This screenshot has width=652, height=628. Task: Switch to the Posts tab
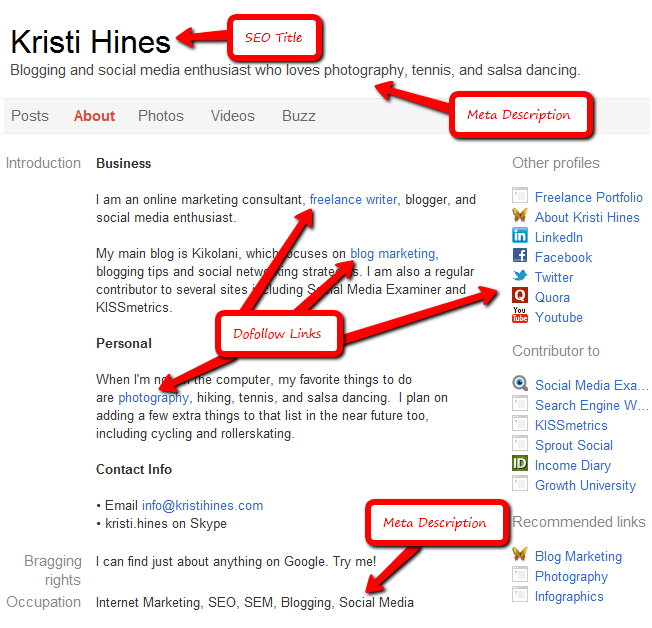pos(30,116)
